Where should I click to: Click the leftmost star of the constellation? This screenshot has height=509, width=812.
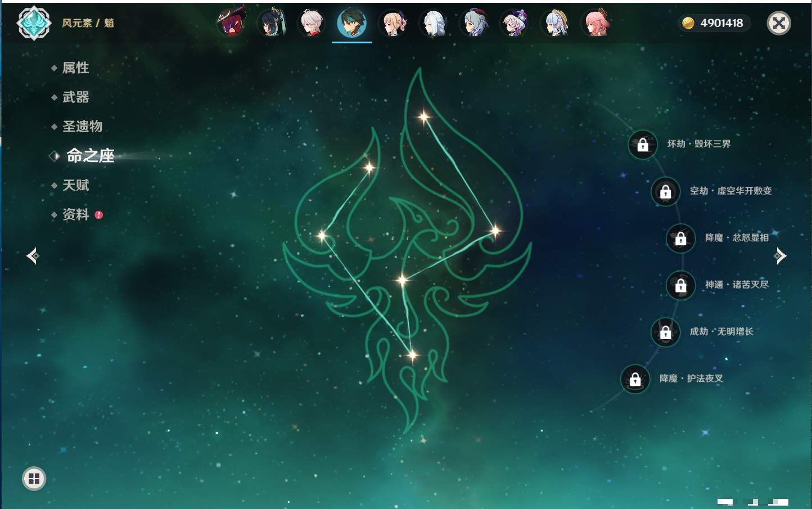[x=322, y=235]
